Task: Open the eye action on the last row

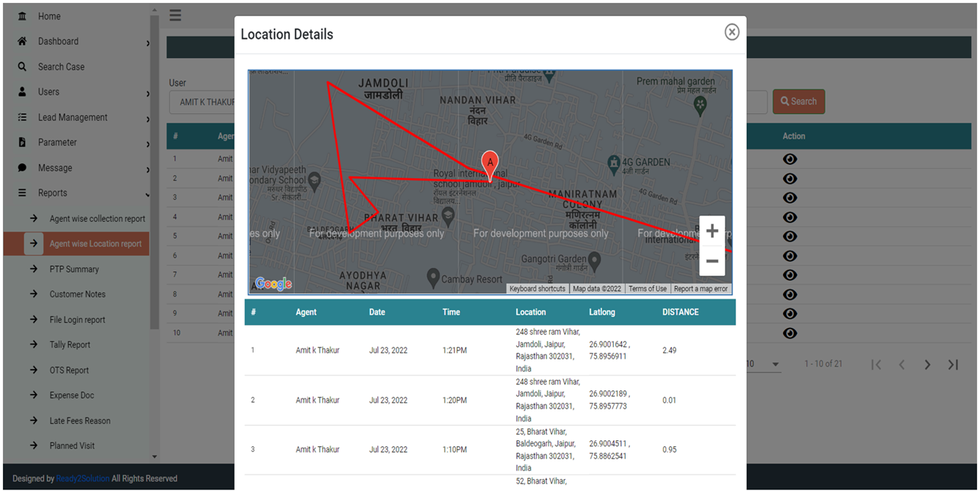Action: coord(790,333)
